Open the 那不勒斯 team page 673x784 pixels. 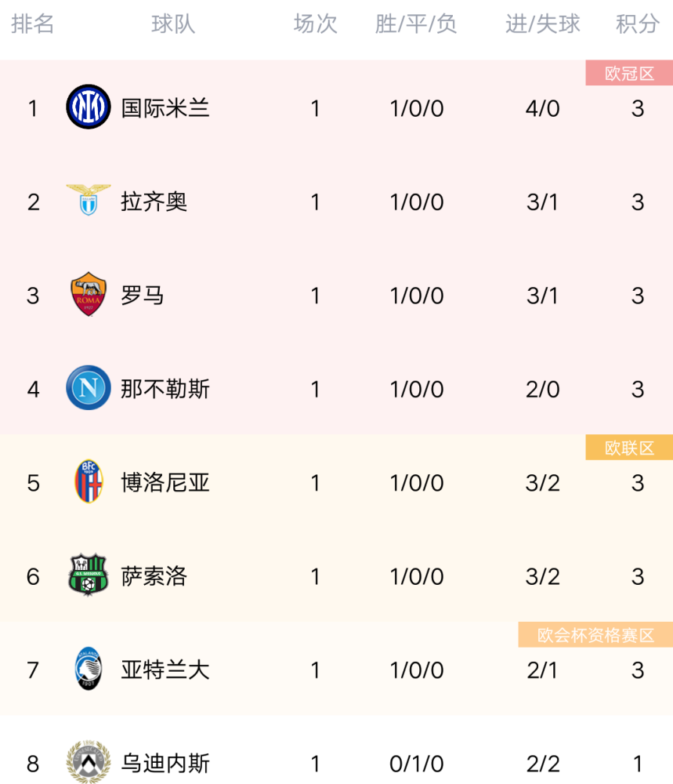(165, 389)
